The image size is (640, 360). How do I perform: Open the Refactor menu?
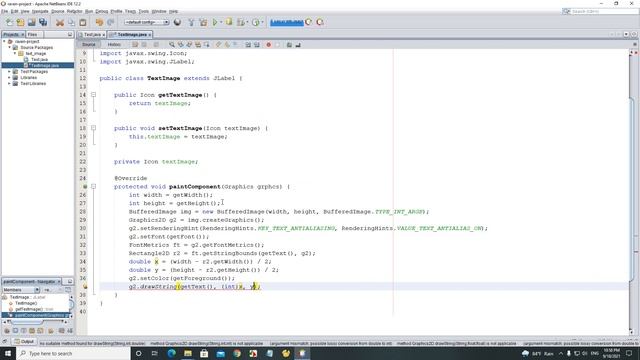coord(74,11)
